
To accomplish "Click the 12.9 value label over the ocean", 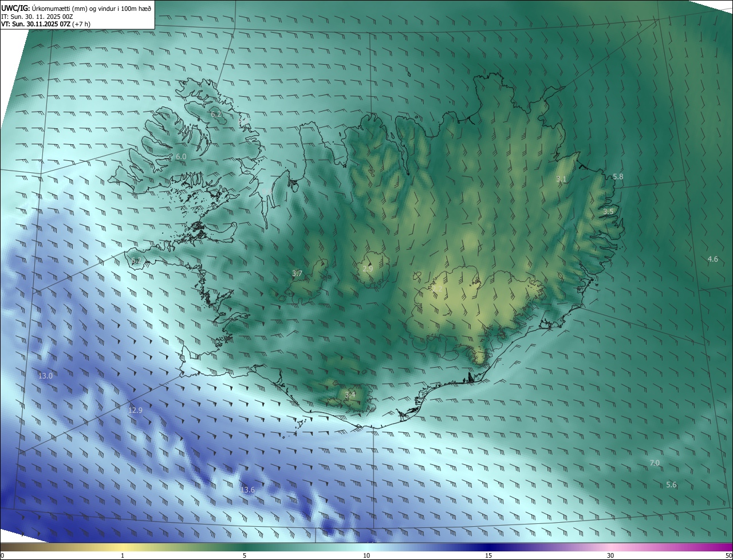I will pos(135,410).
